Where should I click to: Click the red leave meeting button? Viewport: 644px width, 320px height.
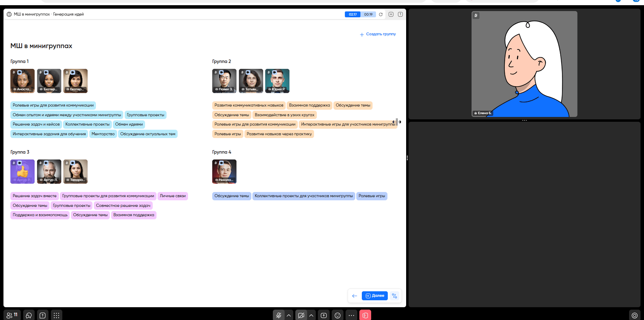tap(365, 315)
